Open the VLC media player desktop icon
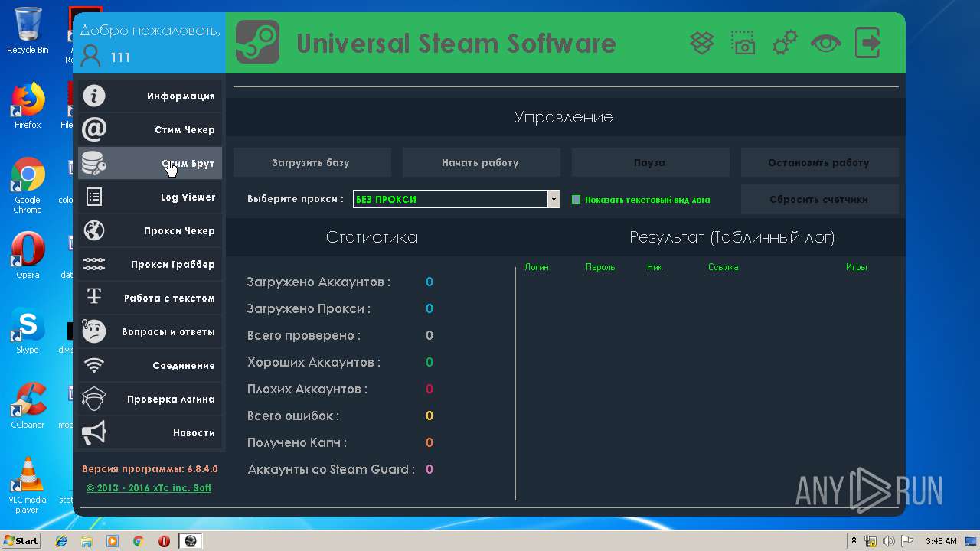 click(x=28, y=485)
